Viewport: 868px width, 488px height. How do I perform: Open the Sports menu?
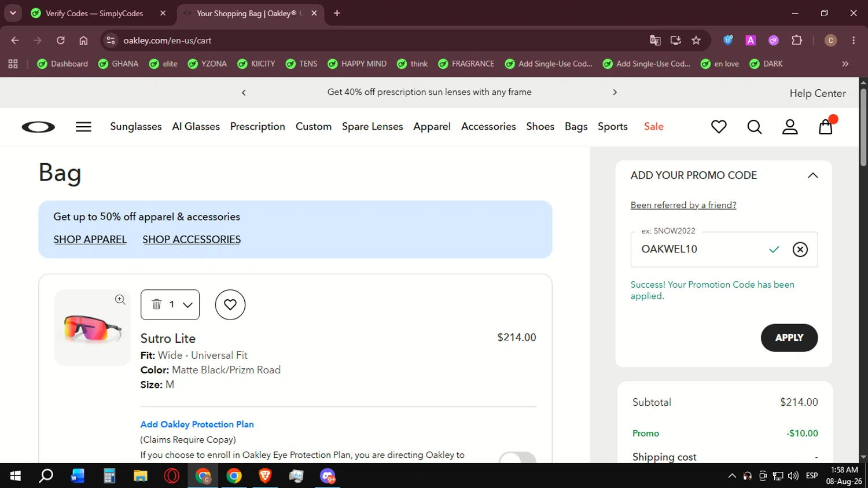click(x=612, y=126)
